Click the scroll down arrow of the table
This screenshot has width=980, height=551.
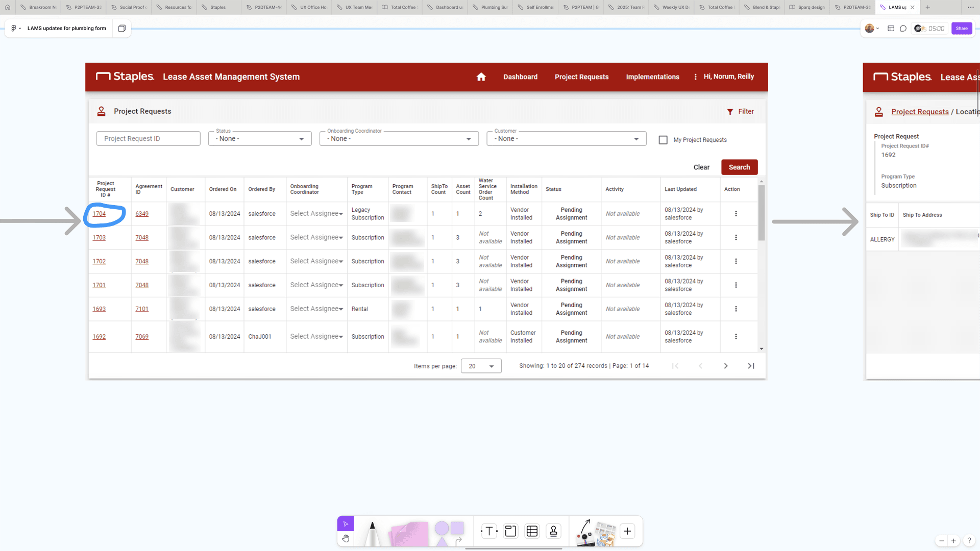[762, 349]
